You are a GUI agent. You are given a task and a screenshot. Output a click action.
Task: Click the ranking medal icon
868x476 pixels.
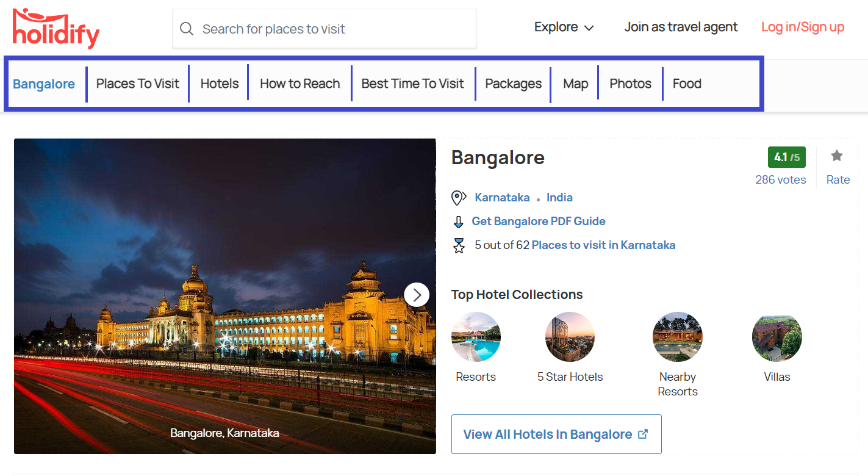pos(459,245)
